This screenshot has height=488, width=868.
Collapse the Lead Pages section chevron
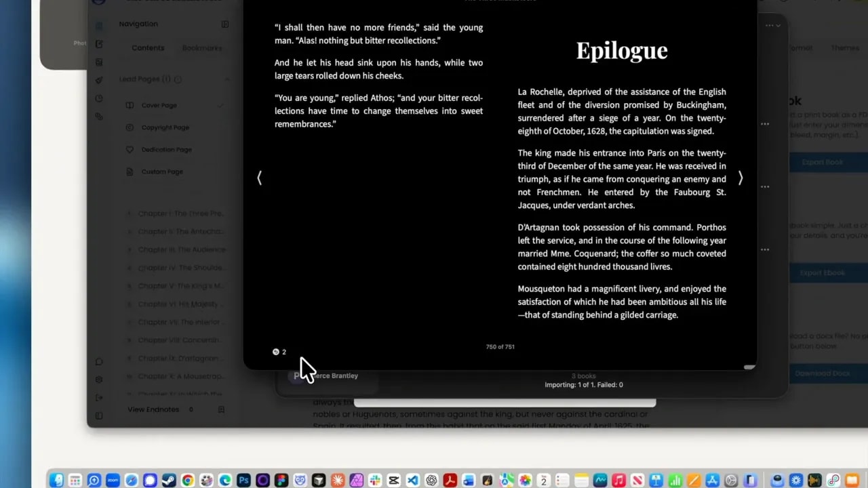(226, 79)
